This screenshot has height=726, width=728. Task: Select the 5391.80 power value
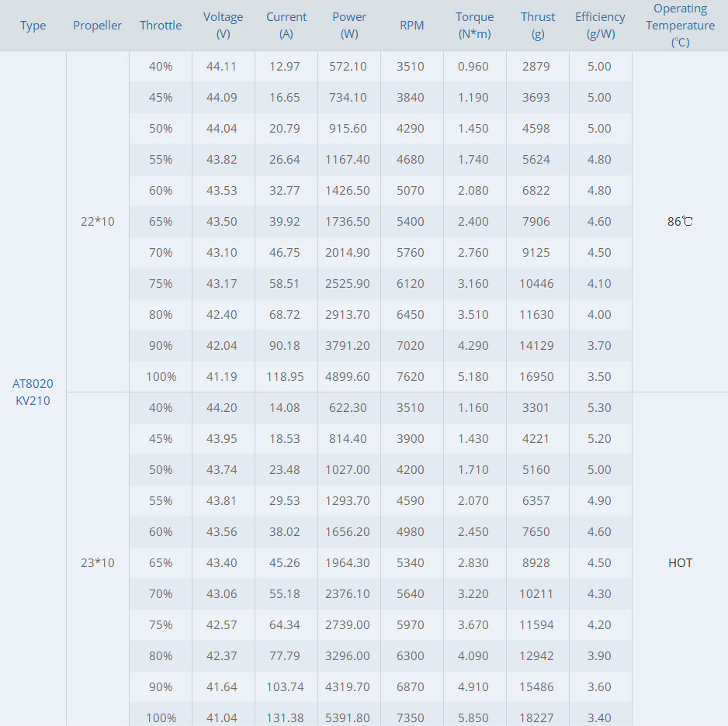point(348,717)
